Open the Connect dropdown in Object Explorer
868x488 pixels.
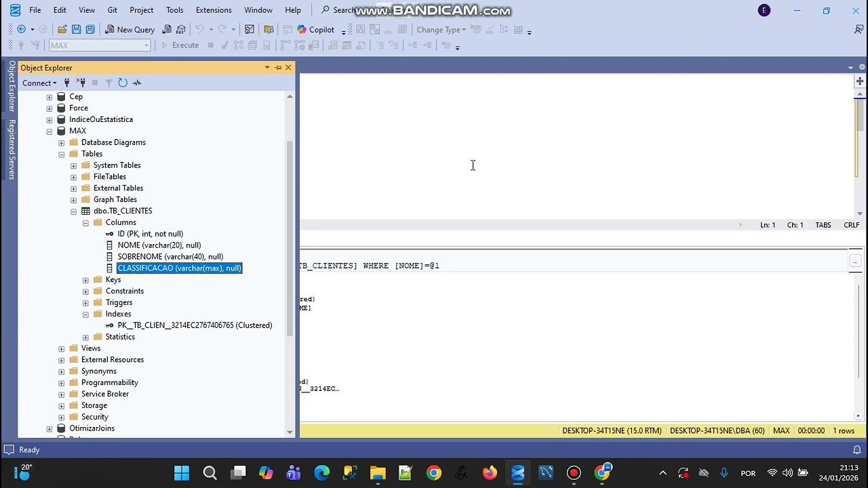click(x=39, y=83)
